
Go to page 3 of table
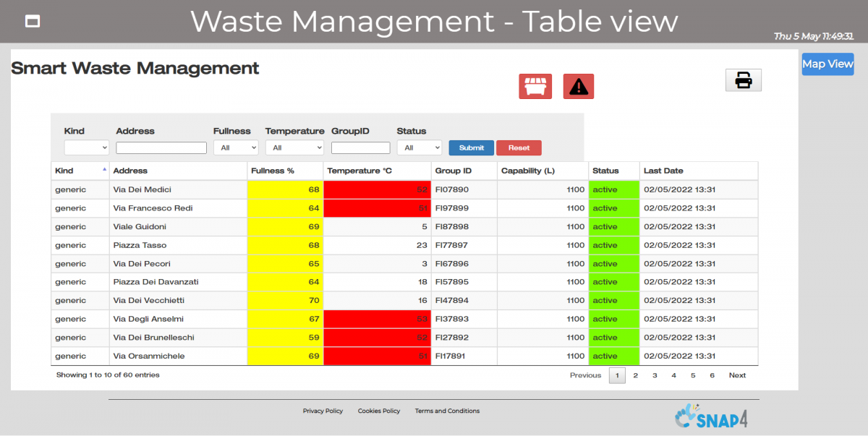click(x=655, y=375)
